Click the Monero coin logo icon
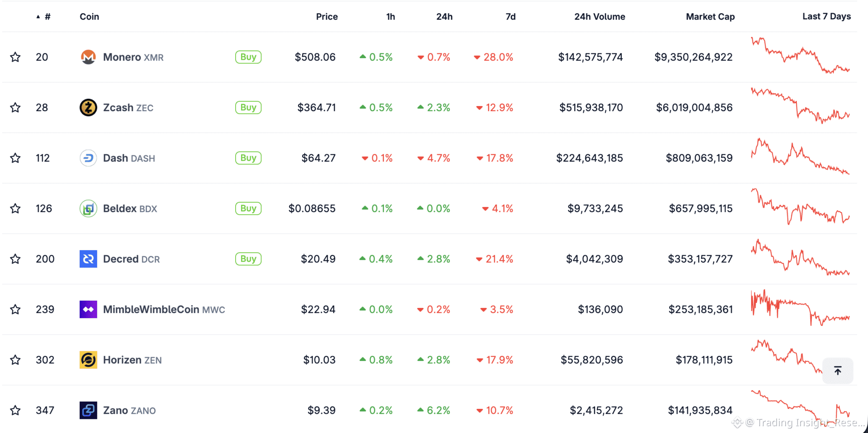The height and width of the screenshot is (433, 868). point(88,57)
